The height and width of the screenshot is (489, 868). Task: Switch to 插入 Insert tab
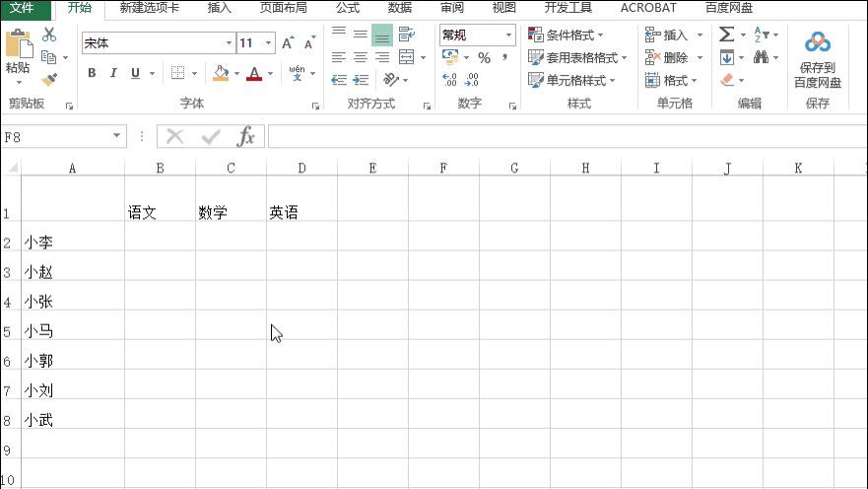click(219, 8)
